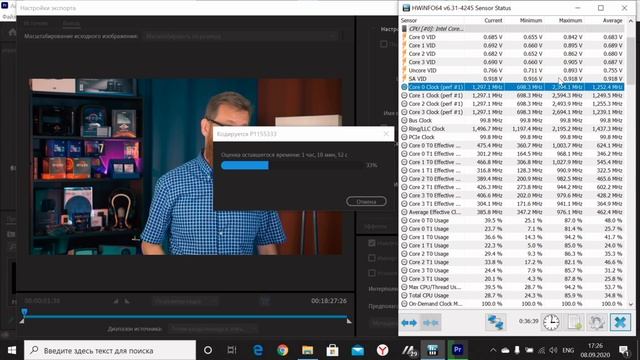The width and height of the screenshot is (640, 360).
Task: Open File Explorer from the taskbar
Action: 307,350
